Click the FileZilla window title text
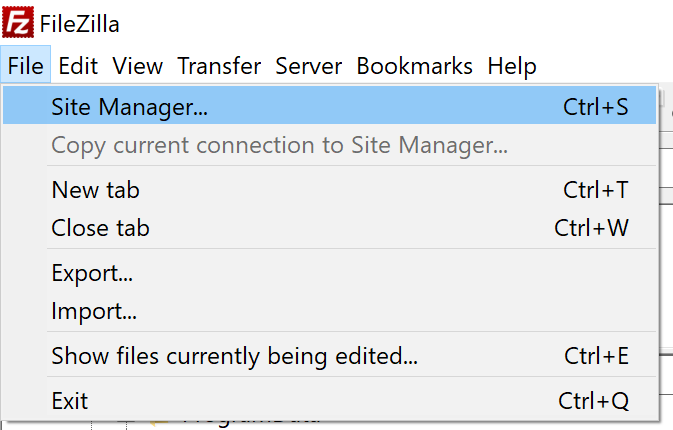This screenshot has width=673, height=430. [79, 24]
